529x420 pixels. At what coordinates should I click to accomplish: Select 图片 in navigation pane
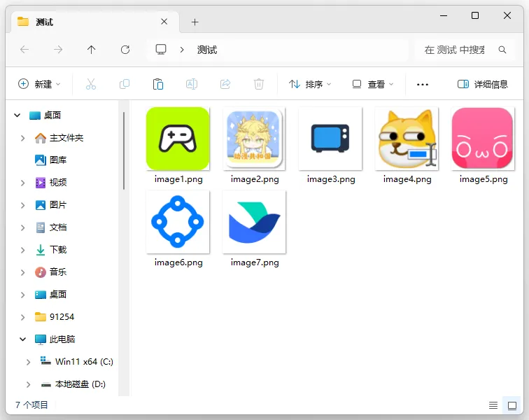50,205
